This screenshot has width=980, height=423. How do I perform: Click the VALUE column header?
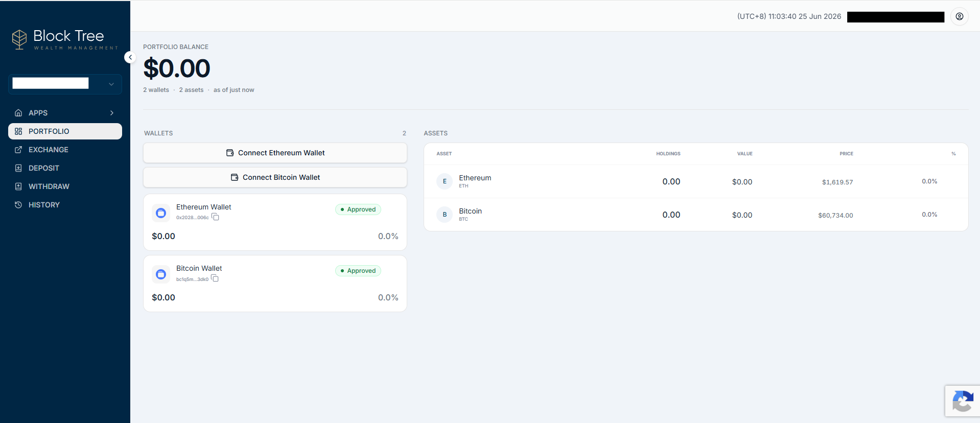point(744,154)
